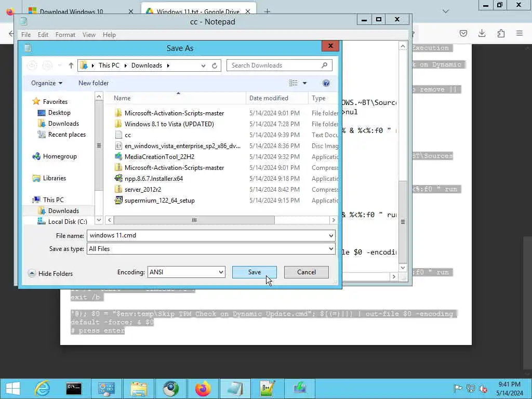
Task: Select This PC in navigation pane
Action: [53, 200]
